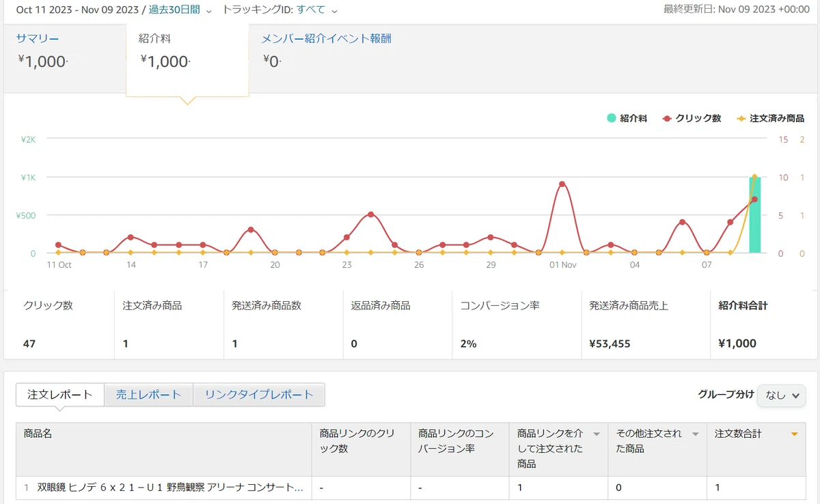Click the 発送済み商品数 stat label
Screen dimensions: 820x504
click(266, 306)
